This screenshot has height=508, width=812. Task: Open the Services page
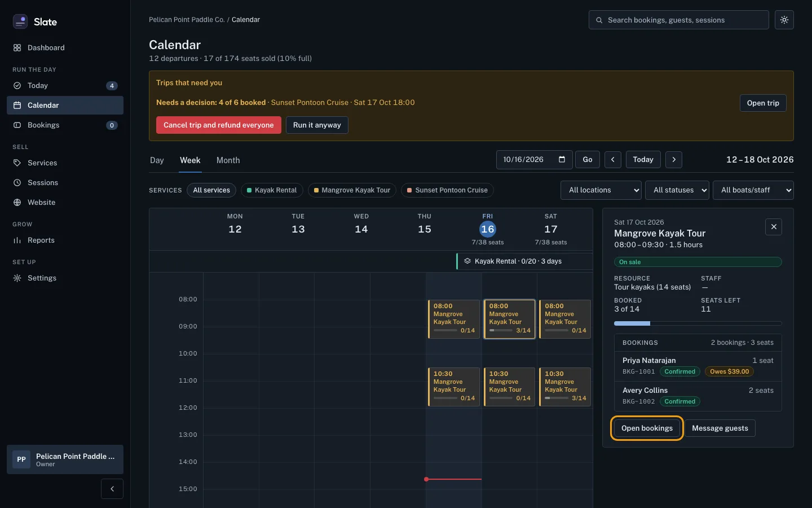tap(65, 163)
